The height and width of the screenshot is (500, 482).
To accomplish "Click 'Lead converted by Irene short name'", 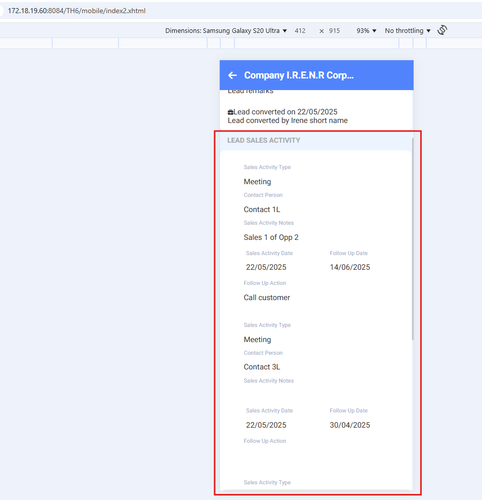I will tap(288, 121).
